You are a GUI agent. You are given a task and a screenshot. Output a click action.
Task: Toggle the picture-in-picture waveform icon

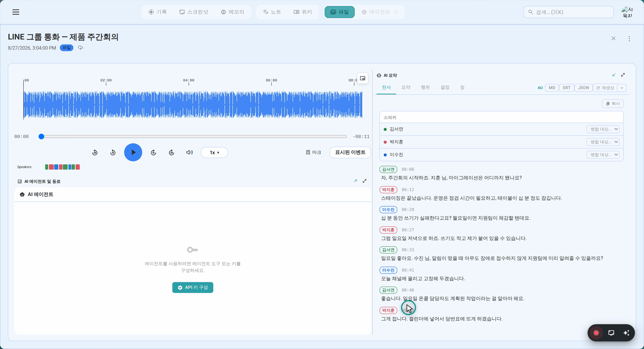[x=363, y=78]
